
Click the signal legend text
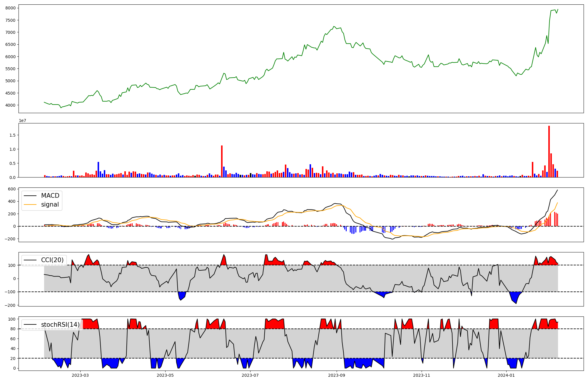[50, 205]
